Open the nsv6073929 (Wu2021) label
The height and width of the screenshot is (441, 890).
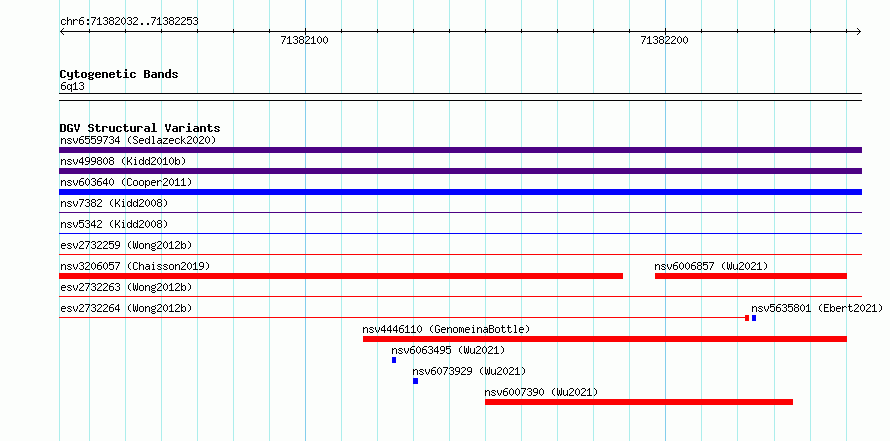tap(469, 371)
